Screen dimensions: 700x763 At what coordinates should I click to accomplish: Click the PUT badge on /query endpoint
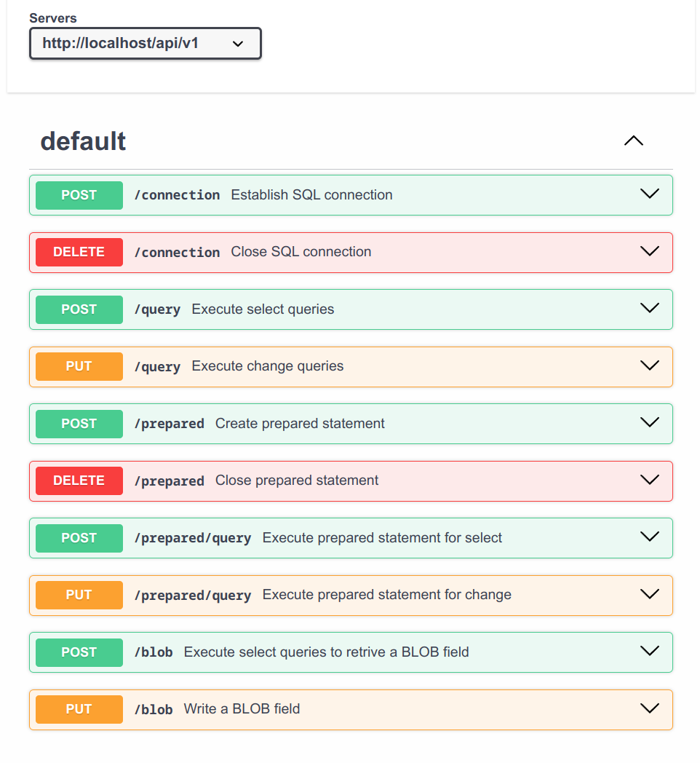pyautogui.click(x=79, y=366)
